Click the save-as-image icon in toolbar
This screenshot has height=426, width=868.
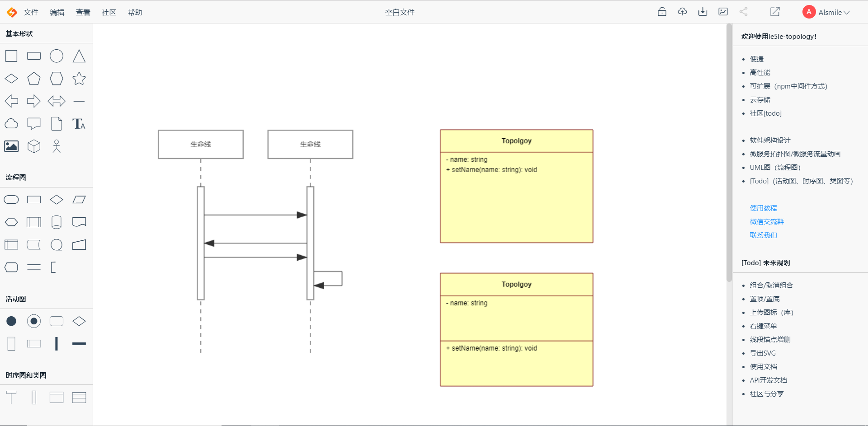pyautogui.click(x=723, y=12)
